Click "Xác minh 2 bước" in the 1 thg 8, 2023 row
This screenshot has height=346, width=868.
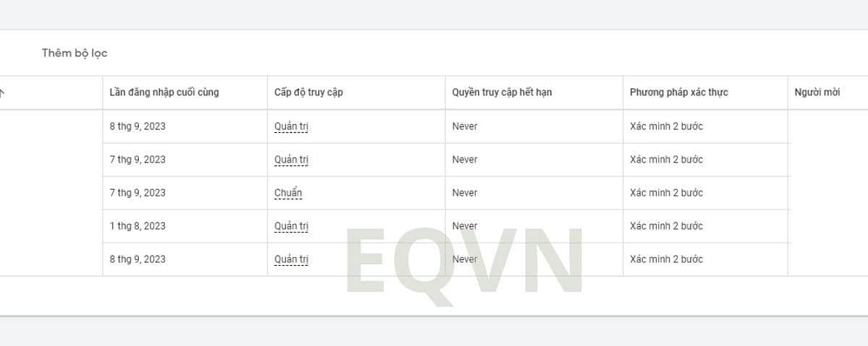pos(666,226)
